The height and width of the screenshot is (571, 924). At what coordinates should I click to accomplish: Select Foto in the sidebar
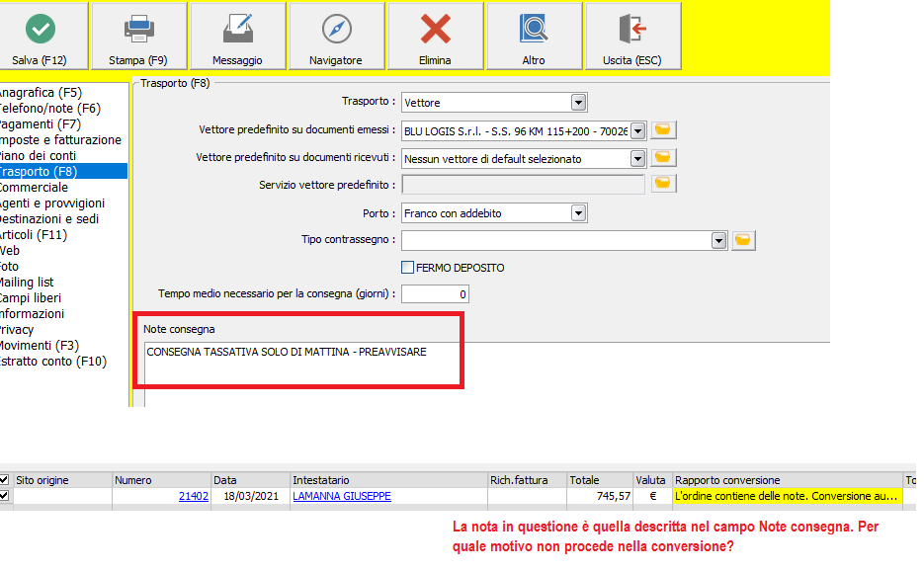tap(9, 267)
